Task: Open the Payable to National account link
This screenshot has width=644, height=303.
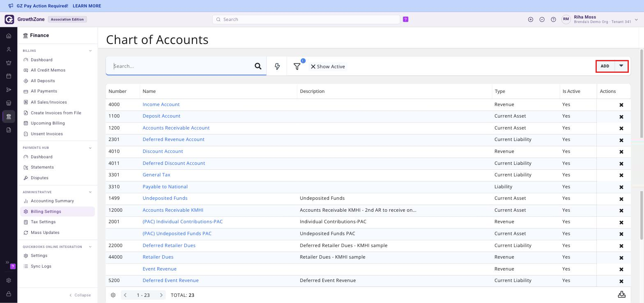Action: click(165, 187)
